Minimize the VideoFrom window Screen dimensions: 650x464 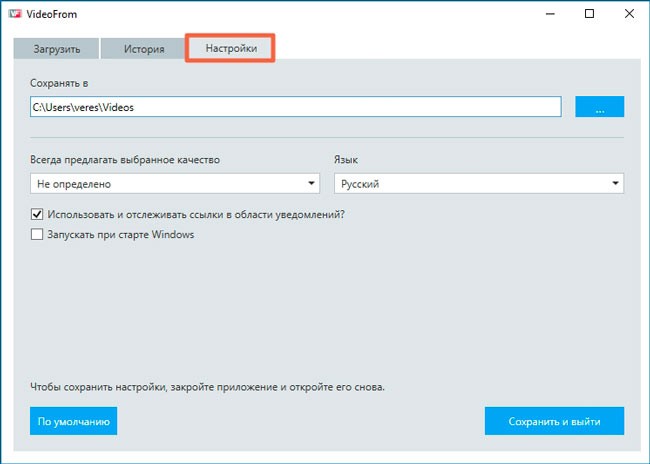pyautogui.click(x=550, y=14)
